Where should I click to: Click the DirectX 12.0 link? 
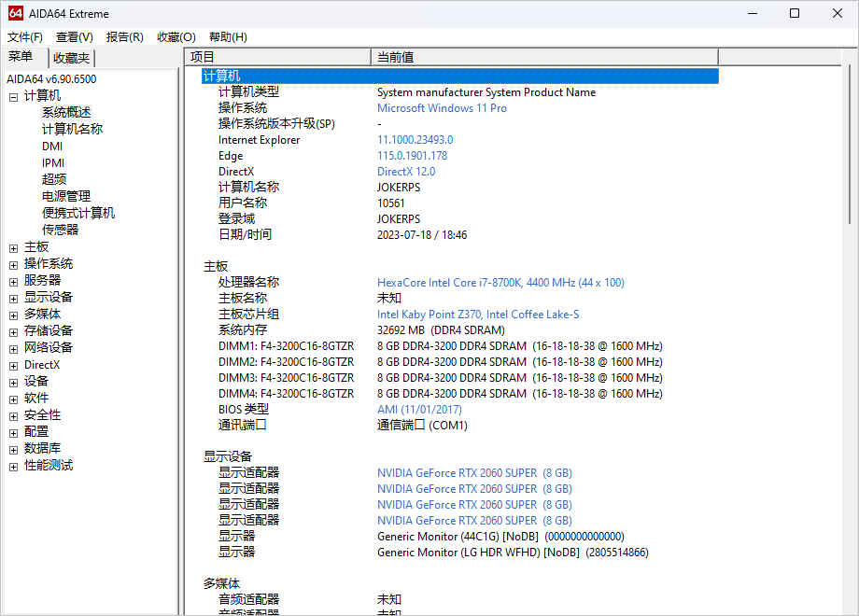coord(405,172)
